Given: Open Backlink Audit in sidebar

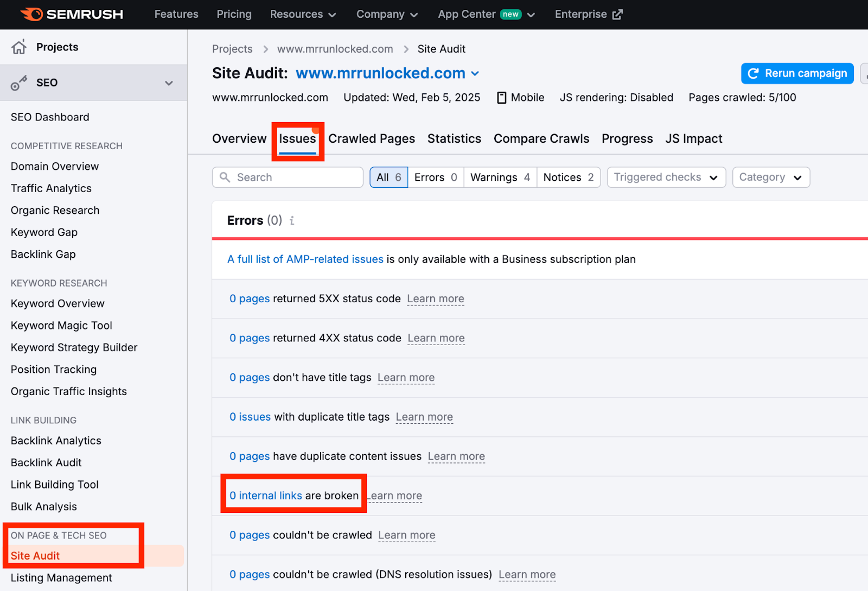Looking at the screenshot, I should (46, 462).
